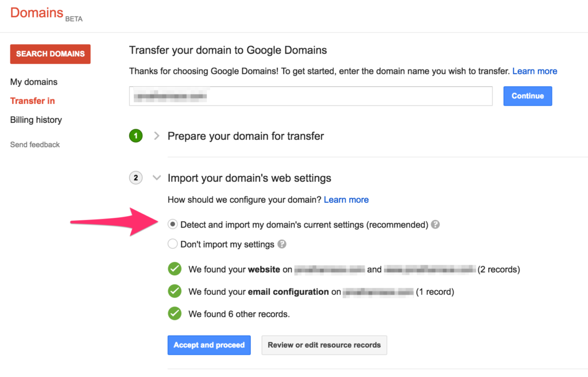The width and height of the screenshot is (588, 377).
Task: Open Learn more link after configure question
Action: click(346, 200)
